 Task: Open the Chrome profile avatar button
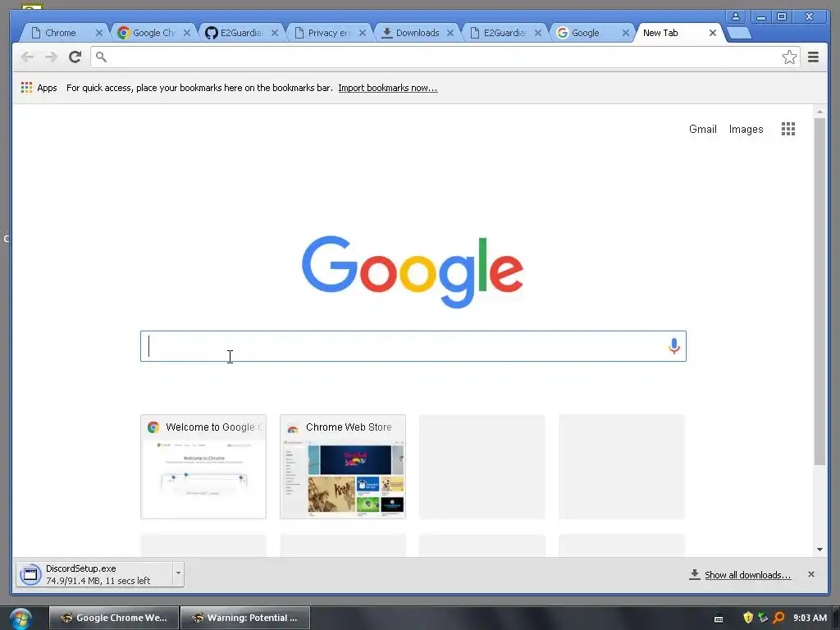coord(736,16)
